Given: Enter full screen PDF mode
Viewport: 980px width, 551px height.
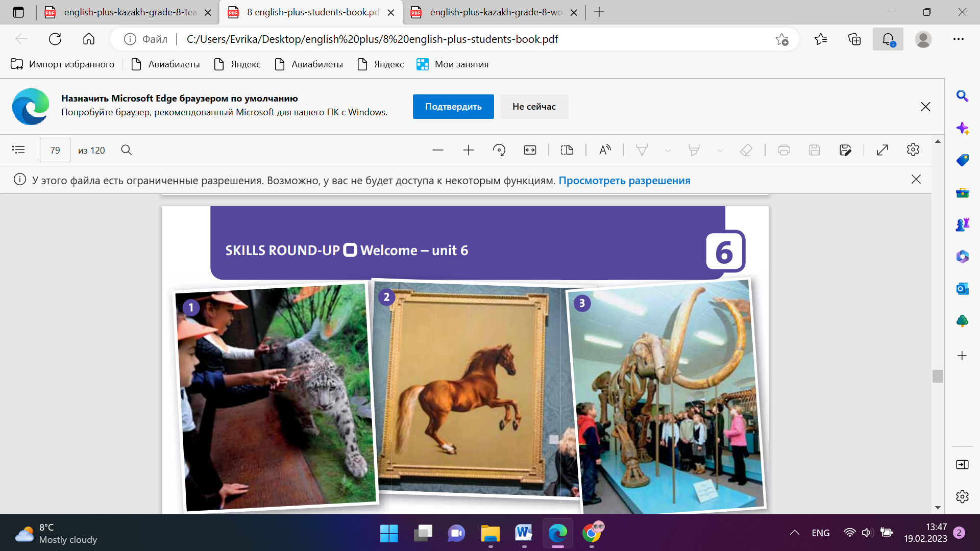Looking at the screenshot, I should pos(883,150).
